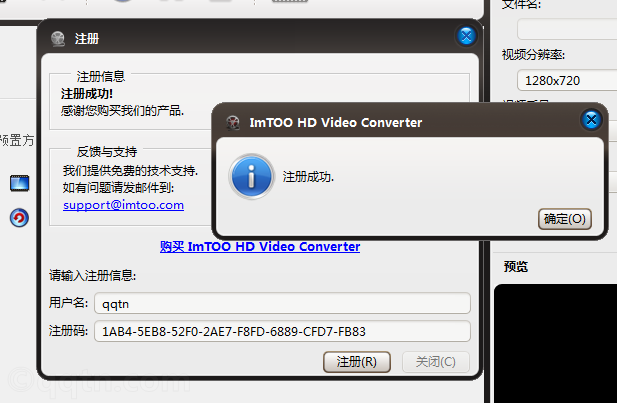The image size is (617, 403).
Task: Open the 1280x720 video resolution dropdown
Action: pos(567,80)
